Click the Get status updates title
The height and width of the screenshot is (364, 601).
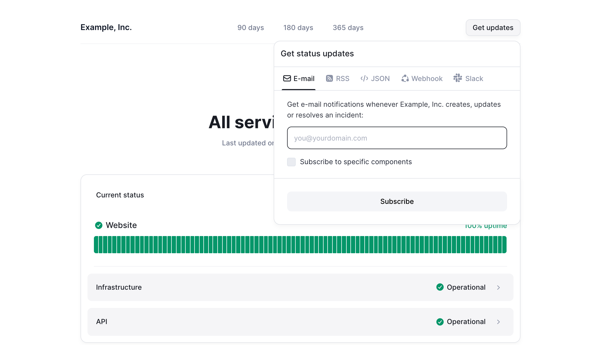click(317, 54)
